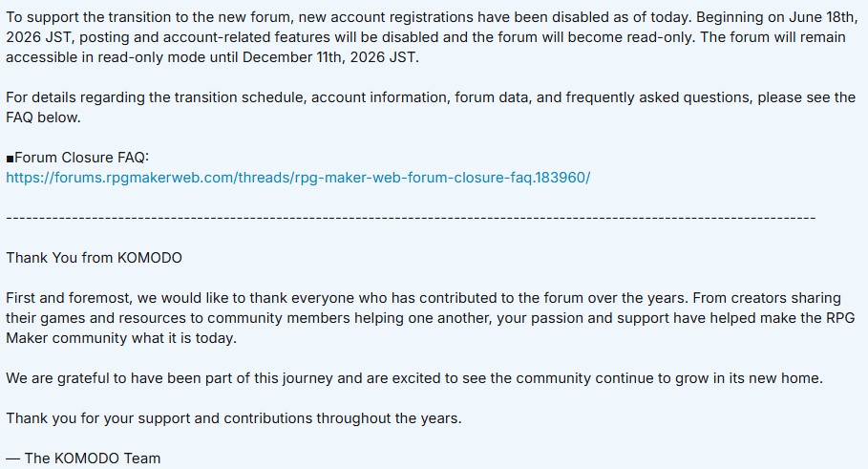Click the 'For details regarding the transition schedule' line
The image size is (868, 469).
coord(431,97)
